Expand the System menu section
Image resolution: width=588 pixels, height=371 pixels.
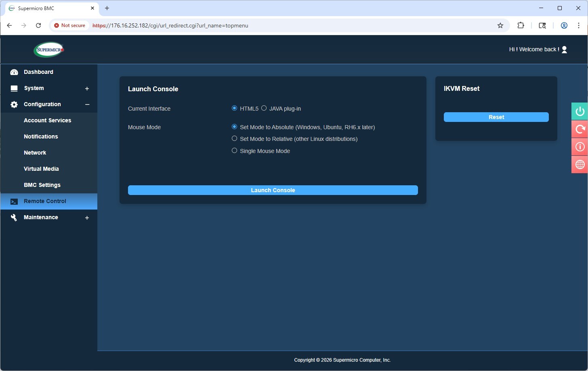pyautogui.click(x=87, y=88)
